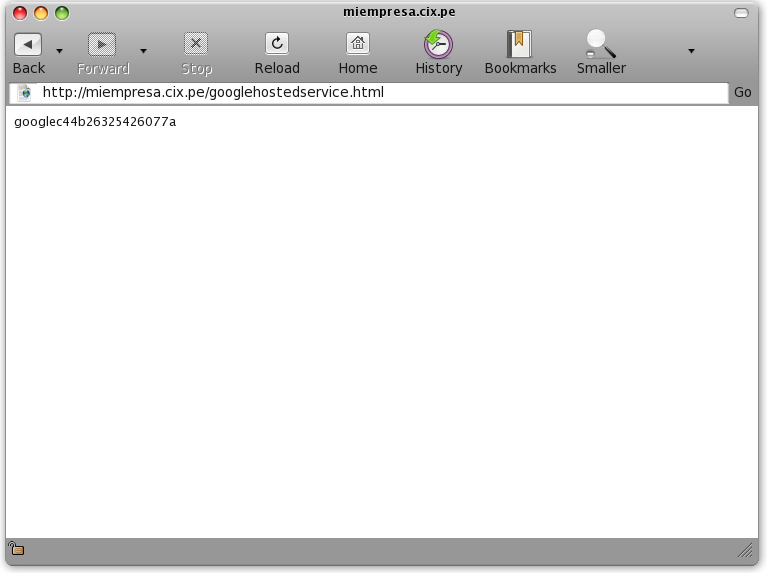The width and height of the screenshot is (767, 573).
Task: Select the googlec44b26325426077a page text
Action: 95,122
